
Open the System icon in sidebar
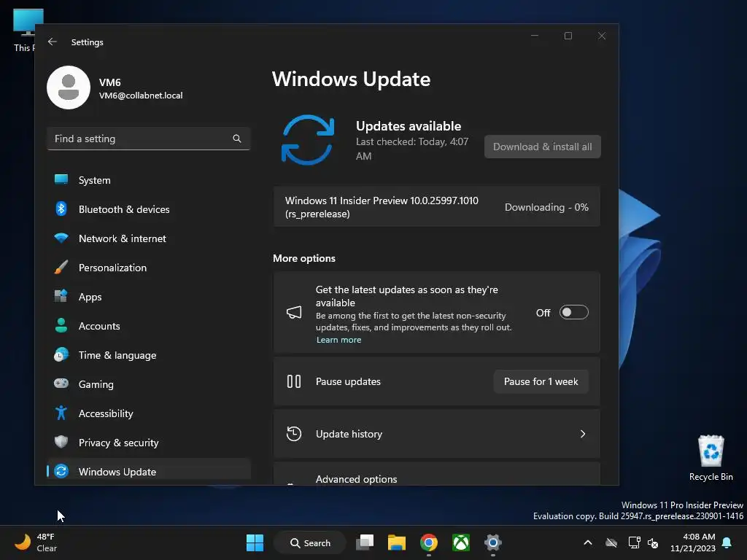61,179
